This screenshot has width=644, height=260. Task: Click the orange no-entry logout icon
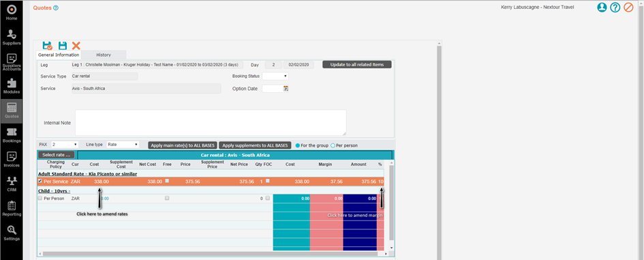click(628, 8)
